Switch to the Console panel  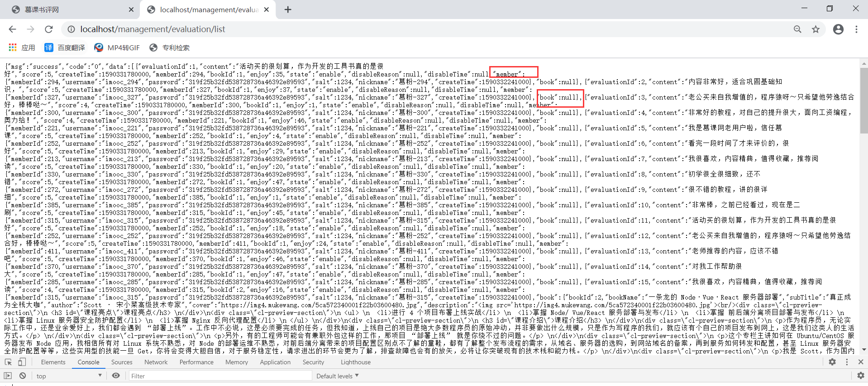click(88, 362)
